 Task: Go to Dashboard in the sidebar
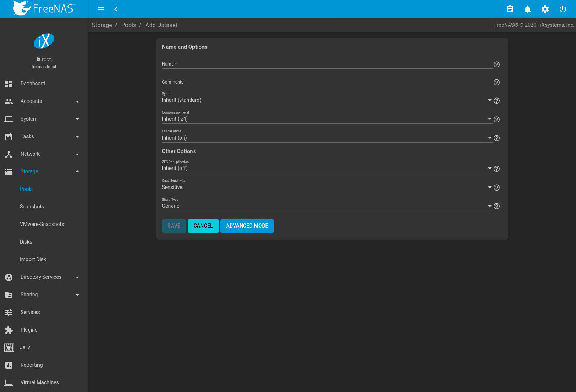33,84
